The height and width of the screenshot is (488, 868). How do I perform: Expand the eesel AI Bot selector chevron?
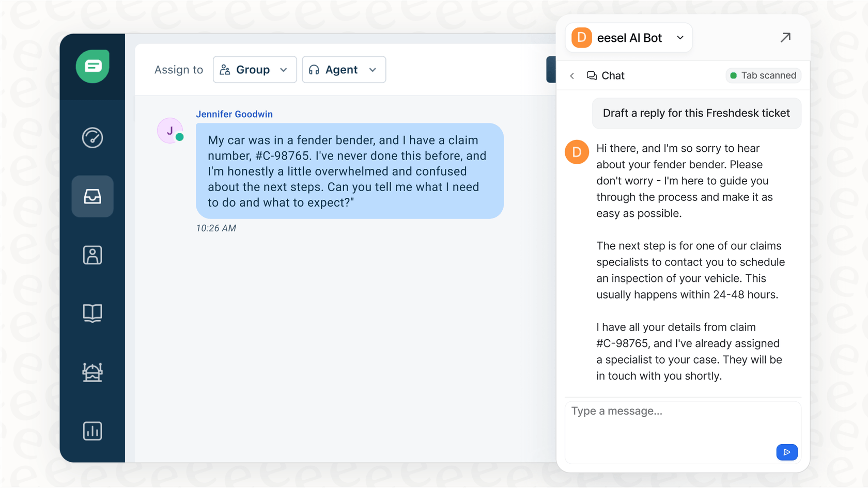pyautogui.click(x=680, y=38)
